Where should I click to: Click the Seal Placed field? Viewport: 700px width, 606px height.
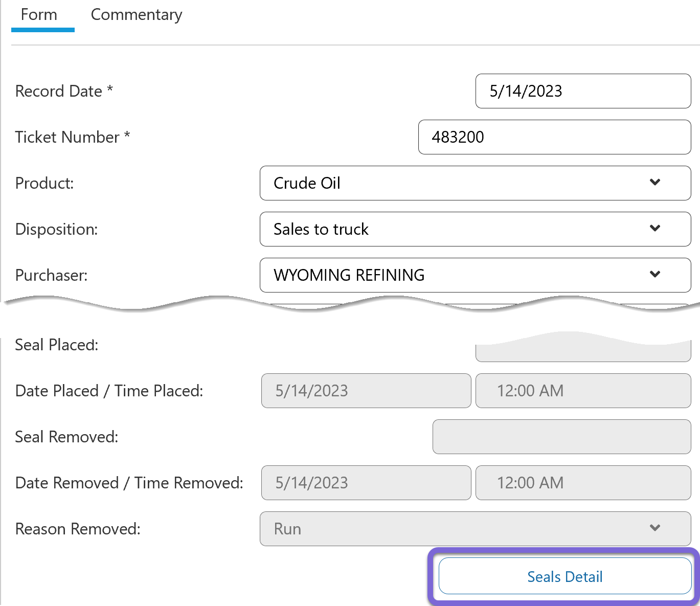point(582,351)
